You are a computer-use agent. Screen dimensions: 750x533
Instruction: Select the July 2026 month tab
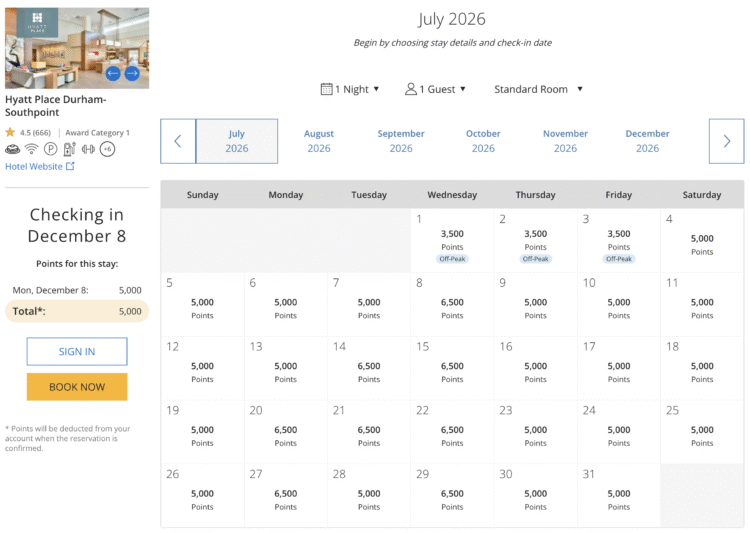(237, 141)
